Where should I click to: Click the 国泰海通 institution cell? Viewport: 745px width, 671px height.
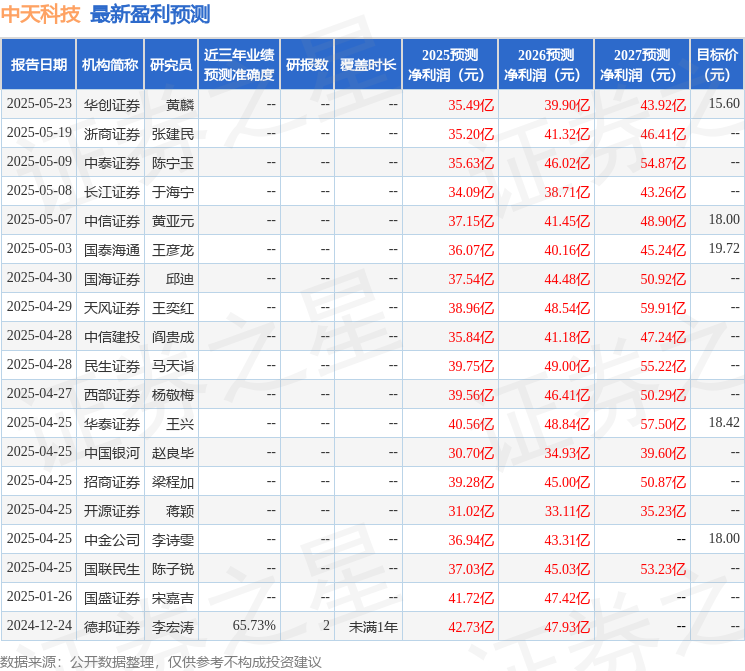[x=112, y=250]
